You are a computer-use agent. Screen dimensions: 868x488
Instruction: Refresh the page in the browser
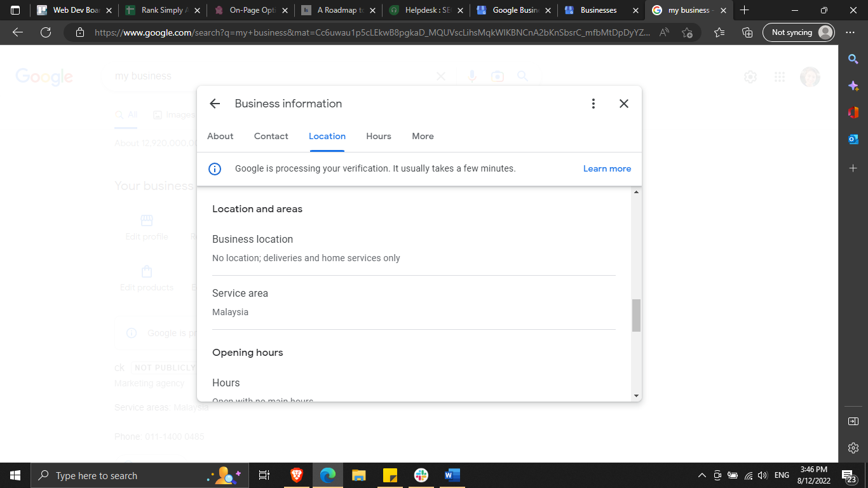pyautogui.click(x=46, y=32)
